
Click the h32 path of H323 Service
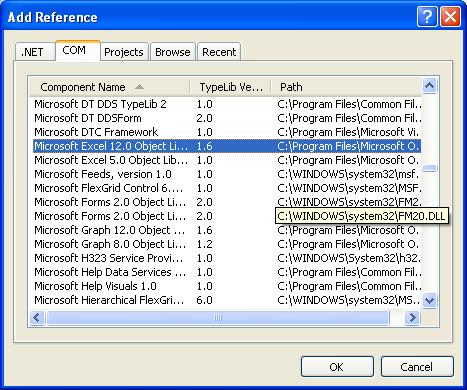(349, 258)
